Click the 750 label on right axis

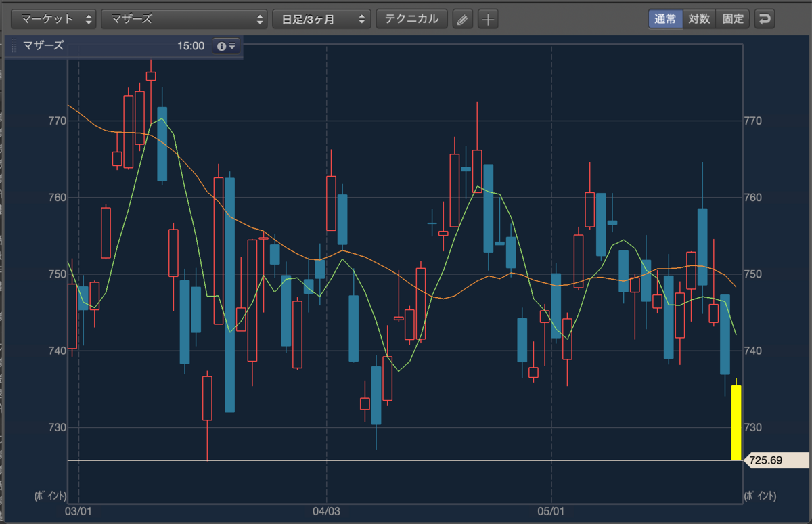point(753,274)
